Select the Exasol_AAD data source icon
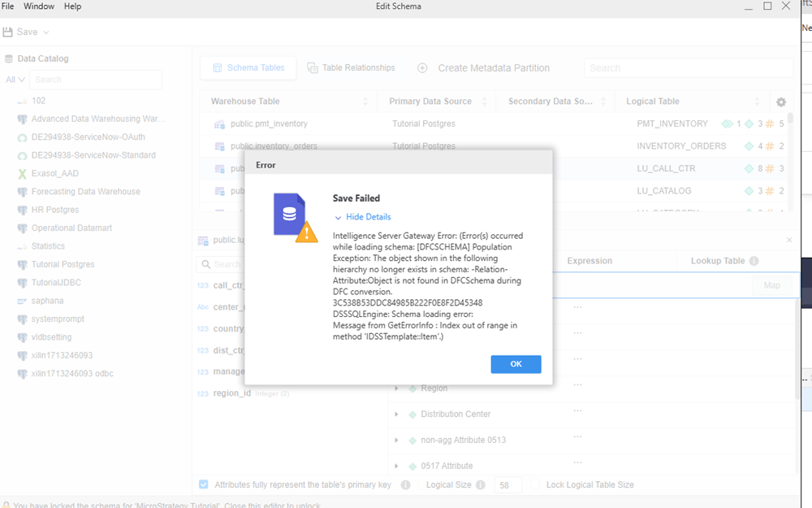This screenshot has height=508, width=812. pyautogui.click(x=22, y=174)
